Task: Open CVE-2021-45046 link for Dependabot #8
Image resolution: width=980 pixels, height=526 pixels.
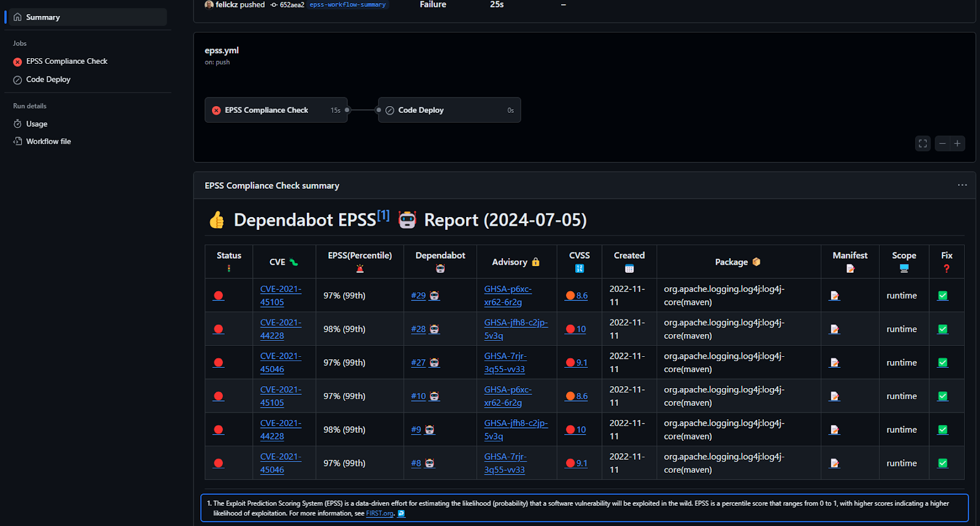Action: (281, 463)
